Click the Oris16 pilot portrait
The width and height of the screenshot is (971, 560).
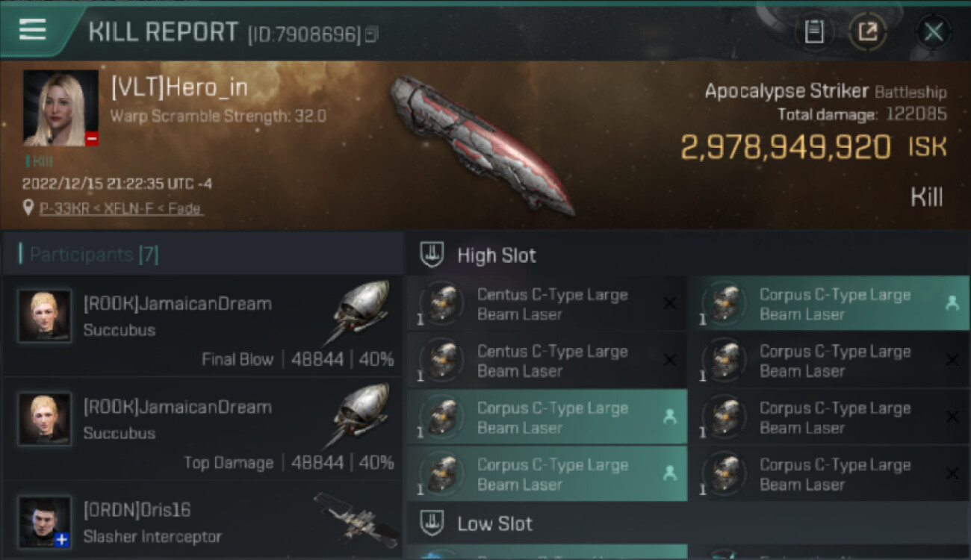(45, 521)
